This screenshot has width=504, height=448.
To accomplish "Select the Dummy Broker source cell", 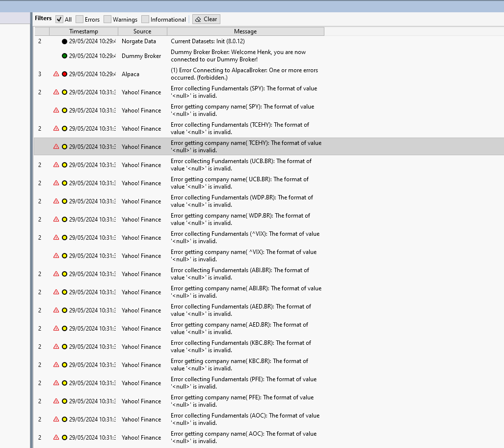I will pyautogui.click(x=141, y=56).
